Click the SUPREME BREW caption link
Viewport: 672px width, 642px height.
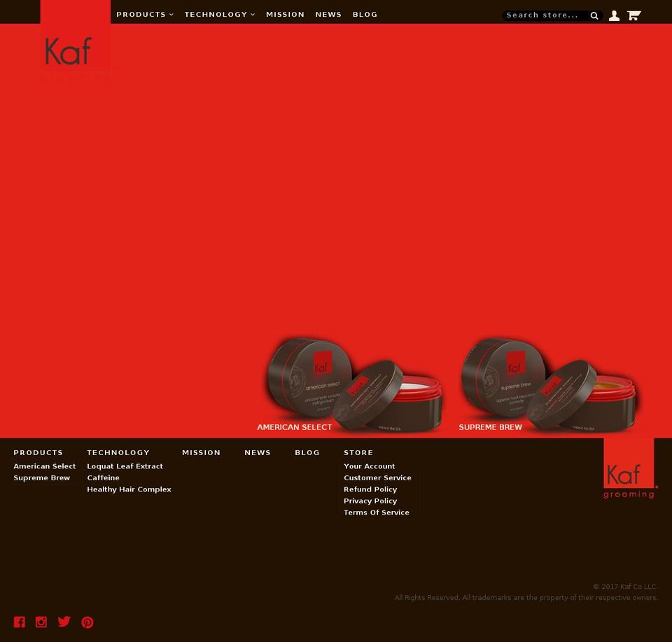click(490, 427)
